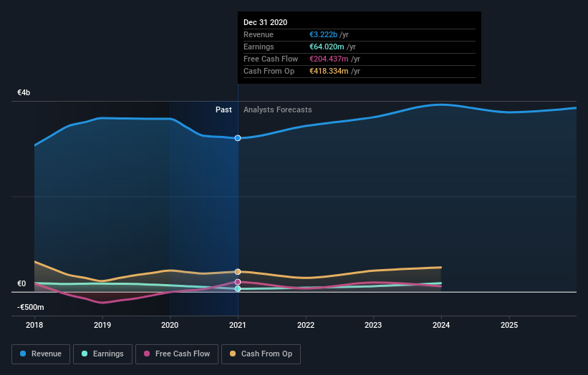
Task: Click the Revenue row label in the tooltip
Action: [x=259, y=34]
